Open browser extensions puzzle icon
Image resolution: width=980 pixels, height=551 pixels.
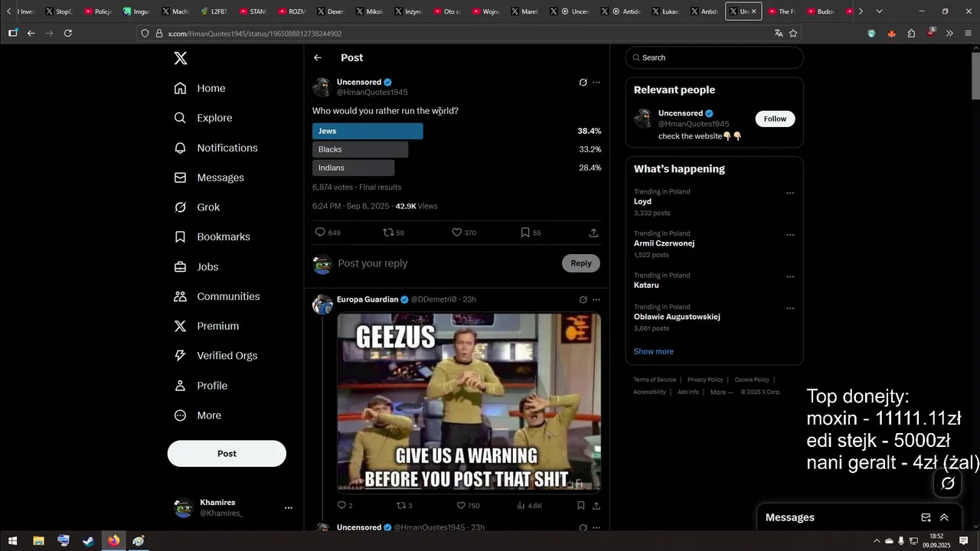911,33
